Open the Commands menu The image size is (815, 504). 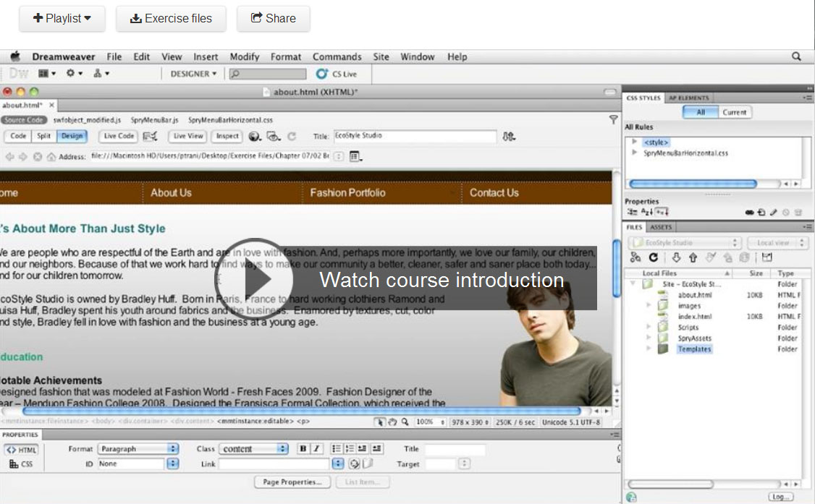(337, 56)
